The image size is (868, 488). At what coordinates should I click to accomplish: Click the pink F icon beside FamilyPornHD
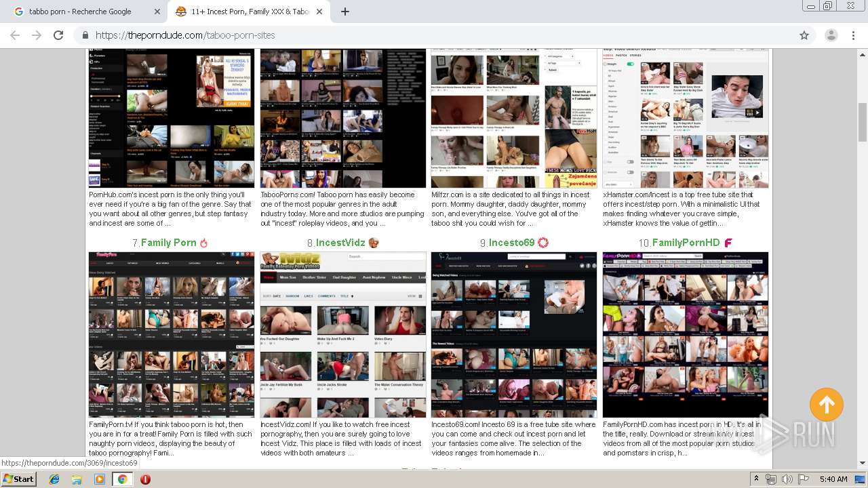pos(728,243)
